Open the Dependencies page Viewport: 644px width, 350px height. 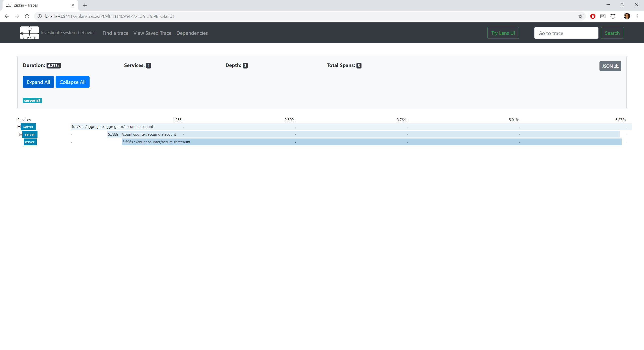click(192, 33)
